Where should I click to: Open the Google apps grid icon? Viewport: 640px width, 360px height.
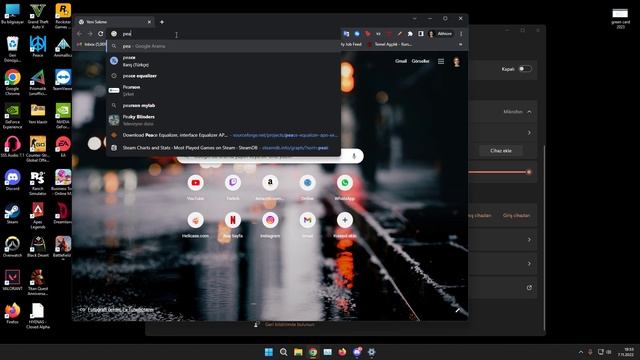[x=441, y=62]
